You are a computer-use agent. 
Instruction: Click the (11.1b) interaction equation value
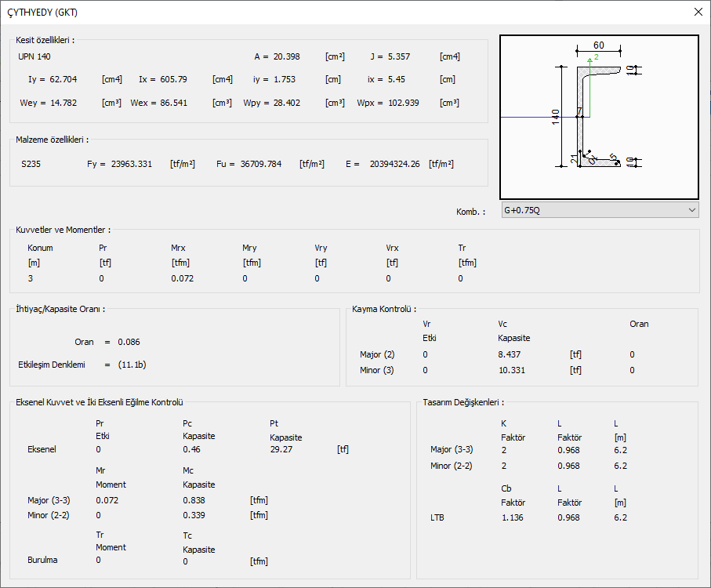tap(132, 365)
